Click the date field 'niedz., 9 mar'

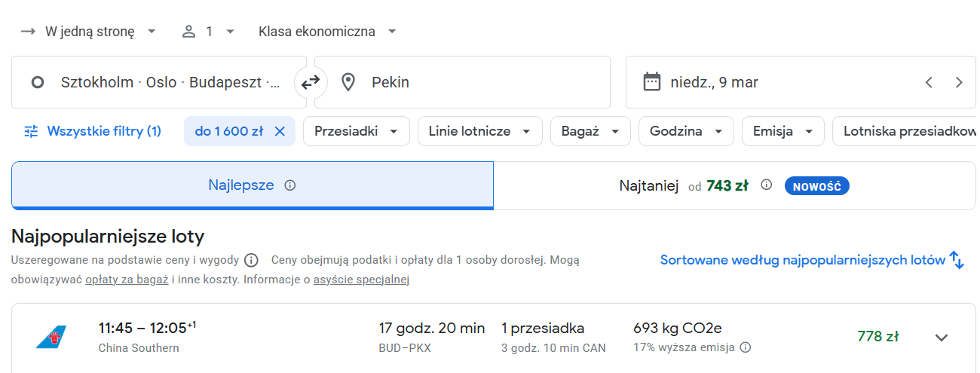pyautogui.click(x=801, y=82)
